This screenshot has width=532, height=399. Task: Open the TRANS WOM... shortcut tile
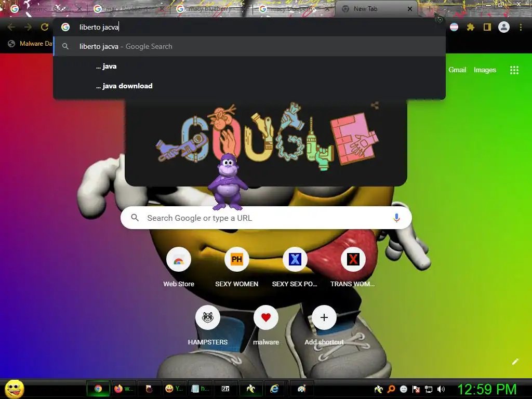pos(353,268)
